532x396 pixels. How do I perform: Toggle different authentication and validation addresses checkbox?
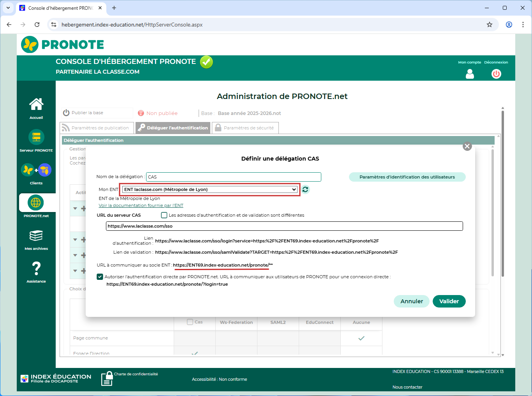164,215
